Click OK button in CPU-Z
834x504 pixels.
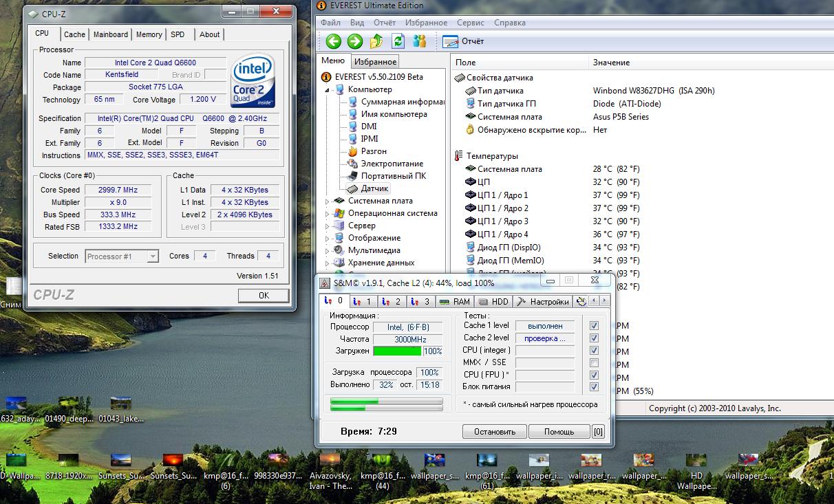pyautogui.click(x=264, y=295)
